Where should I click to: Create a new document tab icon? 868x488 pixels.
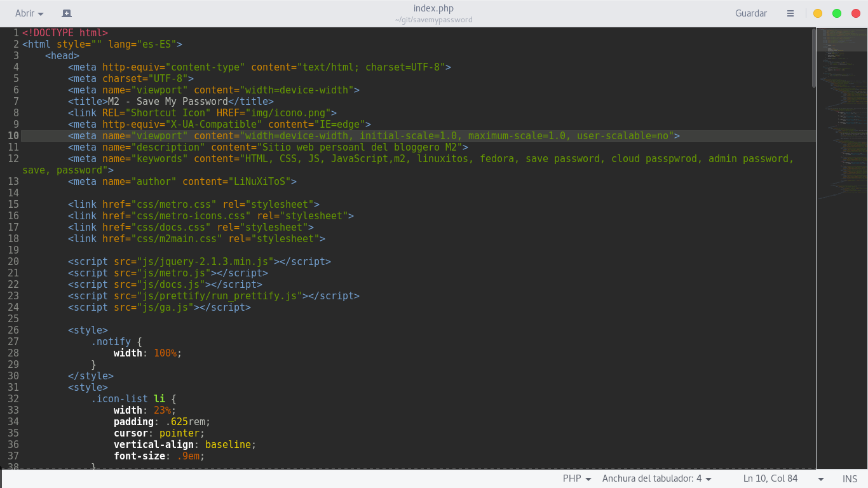click(67, 13)
